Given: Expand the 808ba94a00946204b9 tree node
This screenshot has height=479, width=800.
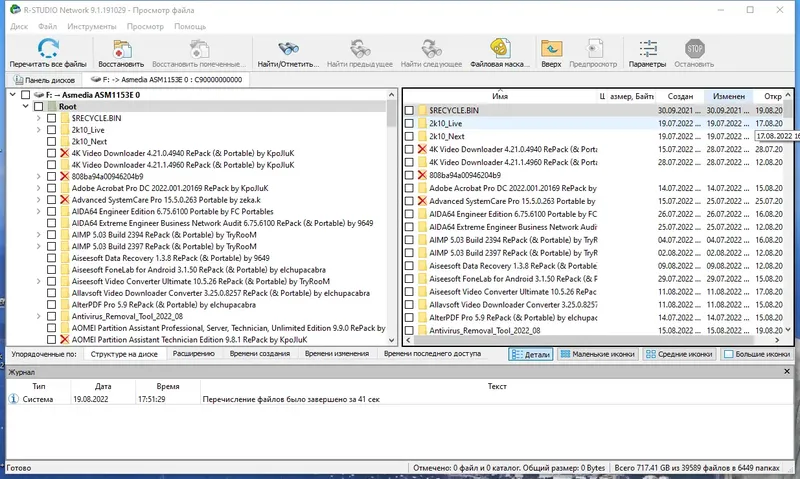Looking at the screenshot, I should point(39,177).
